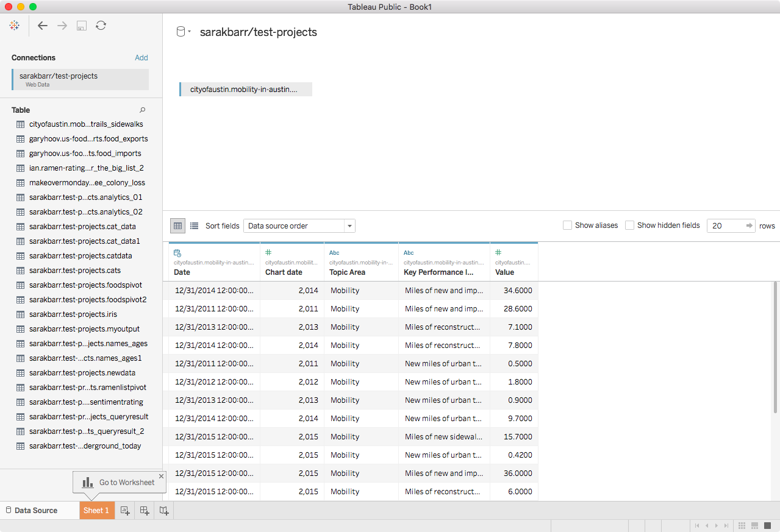Click Add connection link
The image size is (780, 532).
[141, 58]
